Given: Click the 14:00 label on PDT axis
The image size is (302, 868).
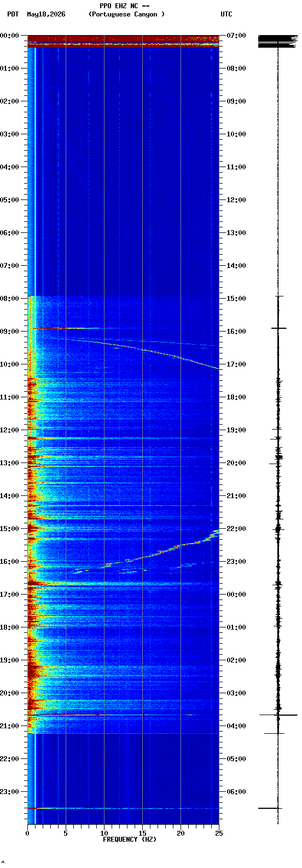Looking at the screenshot, I should coord(9,495).
